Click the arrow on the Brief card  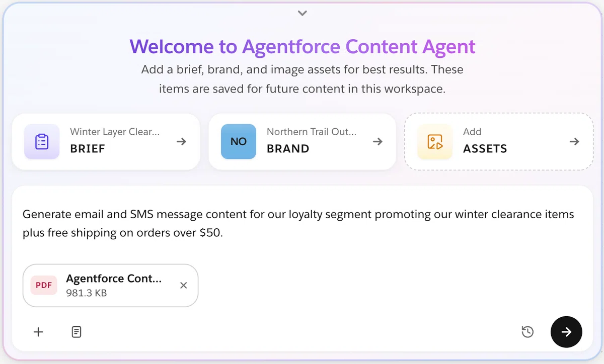click(x=182, y=142)
